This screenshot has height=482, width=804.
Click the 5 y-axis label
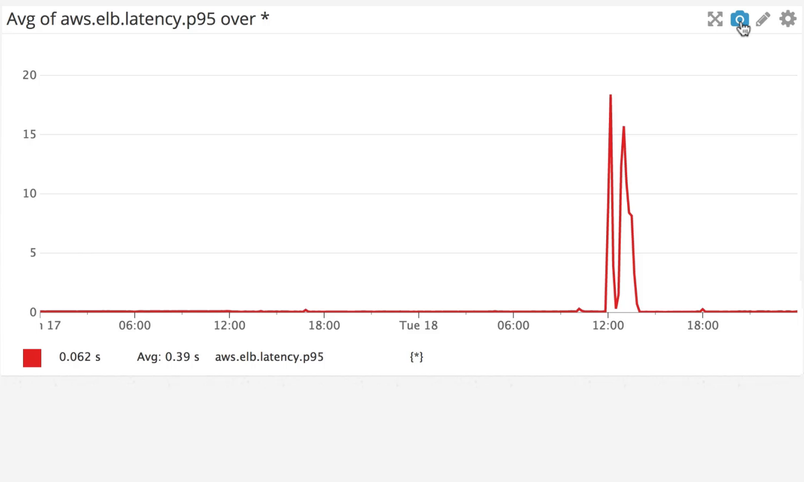point(33,253)
